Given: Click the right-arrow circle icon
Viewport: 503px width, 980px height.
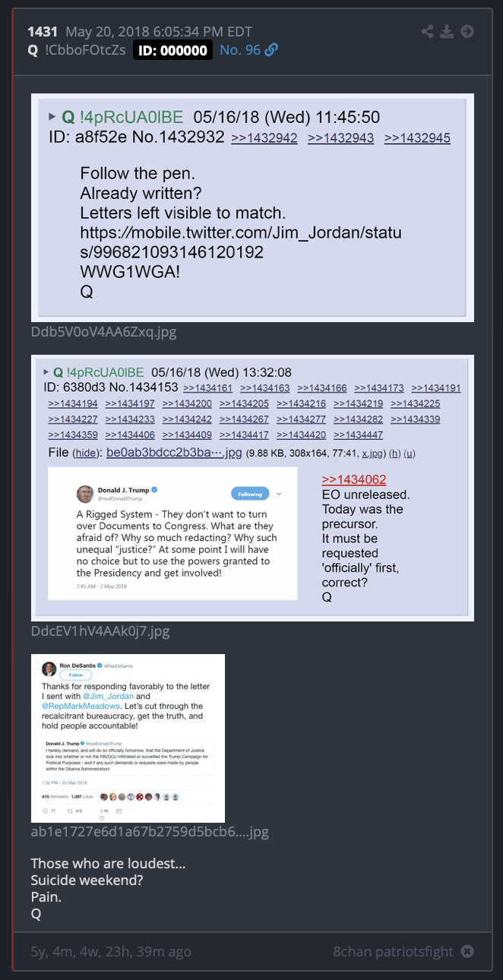Looking at the screenshot, I should (467, 31).
